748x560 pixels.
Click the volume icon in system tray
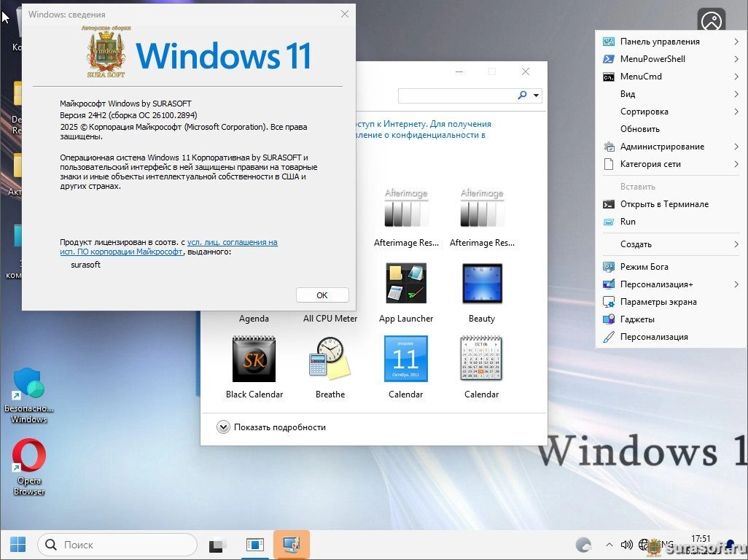626,545
